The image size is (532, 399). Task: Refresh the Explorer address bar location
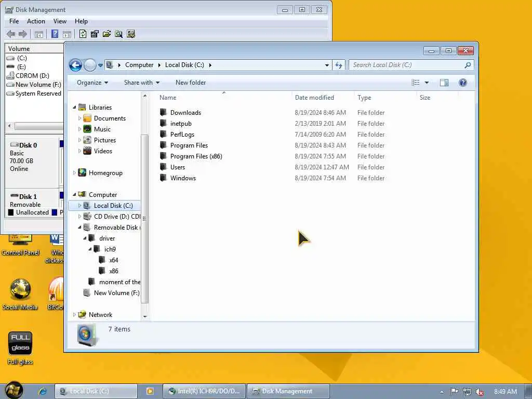339,65
